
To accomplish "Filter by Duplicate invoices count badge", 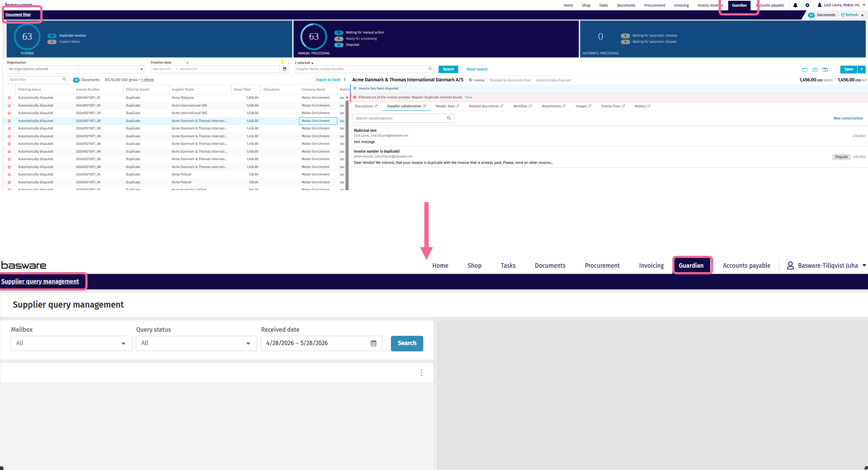I will (52, 36).
